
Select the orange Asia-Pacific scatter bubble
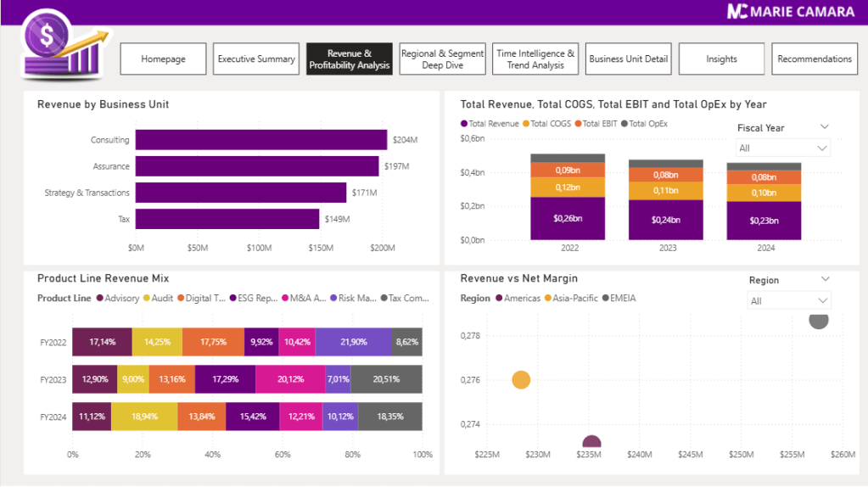(x=521, y=380)
